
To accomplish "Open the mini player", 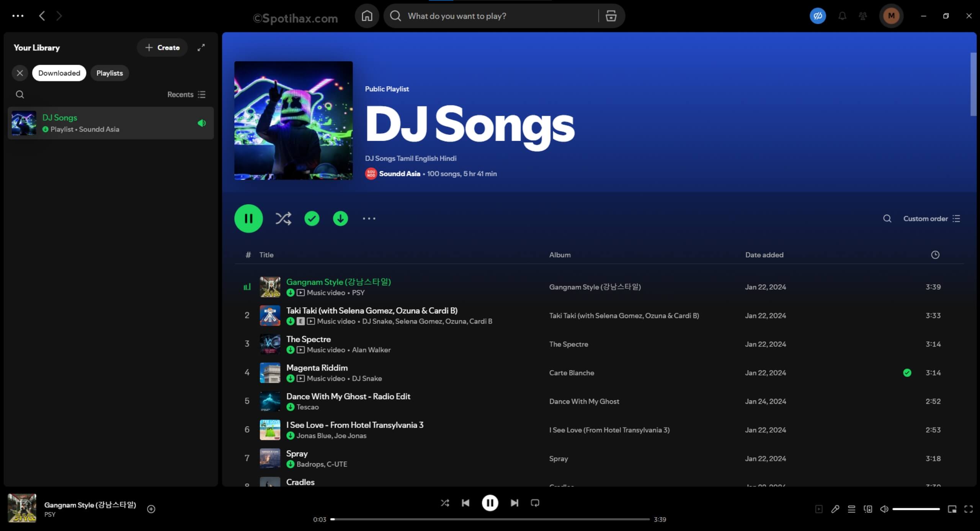I will 952,509.
